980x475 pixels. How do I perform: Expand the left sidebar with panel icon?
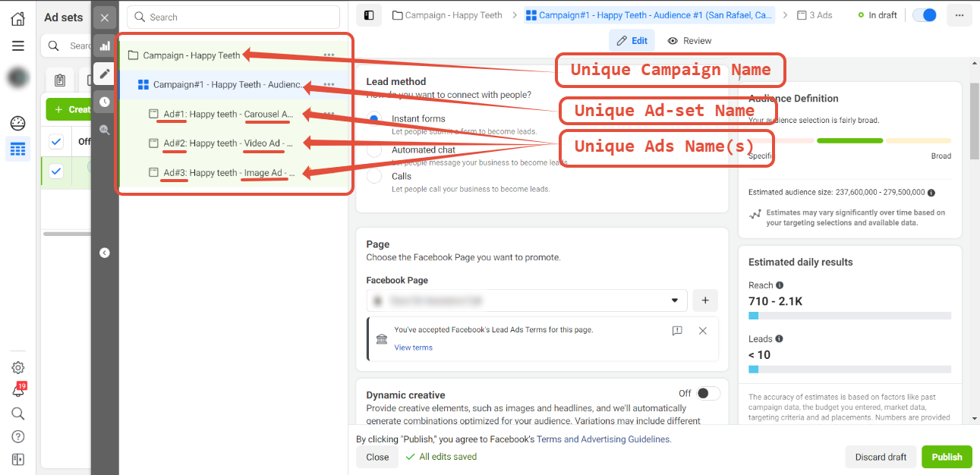[x=17, y=459]
